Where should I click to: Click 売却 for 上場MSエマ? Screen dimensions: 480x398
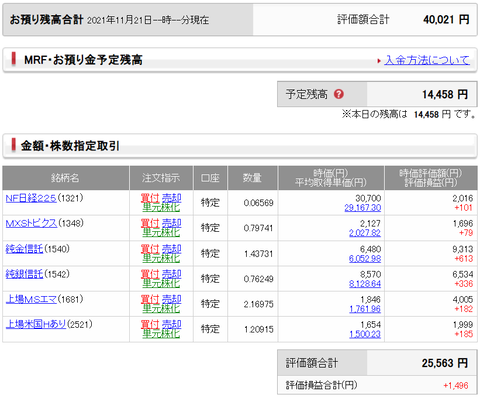171,299
